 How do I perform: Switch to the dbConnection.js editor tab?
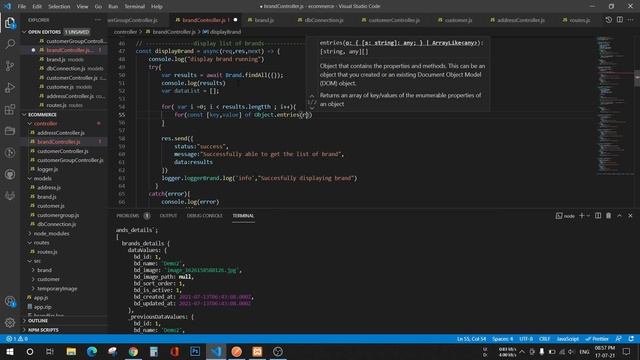pos(324,20)
